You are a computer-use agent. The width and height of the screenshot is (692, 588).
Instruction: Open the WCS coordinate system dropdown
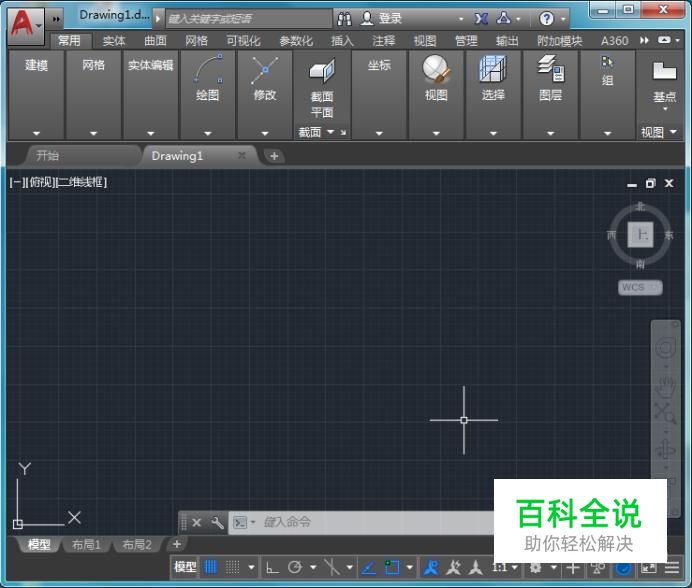point(639,287)
